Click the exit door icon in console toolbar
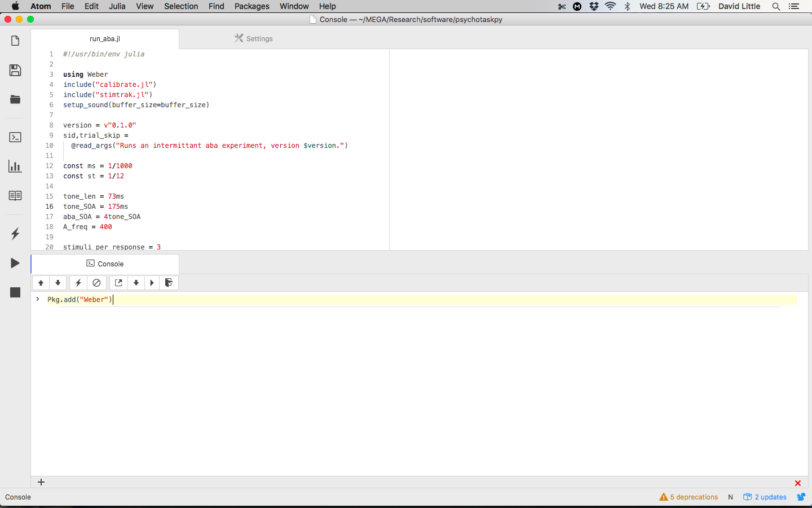This screenshot has width=812, height=508. 169,283
